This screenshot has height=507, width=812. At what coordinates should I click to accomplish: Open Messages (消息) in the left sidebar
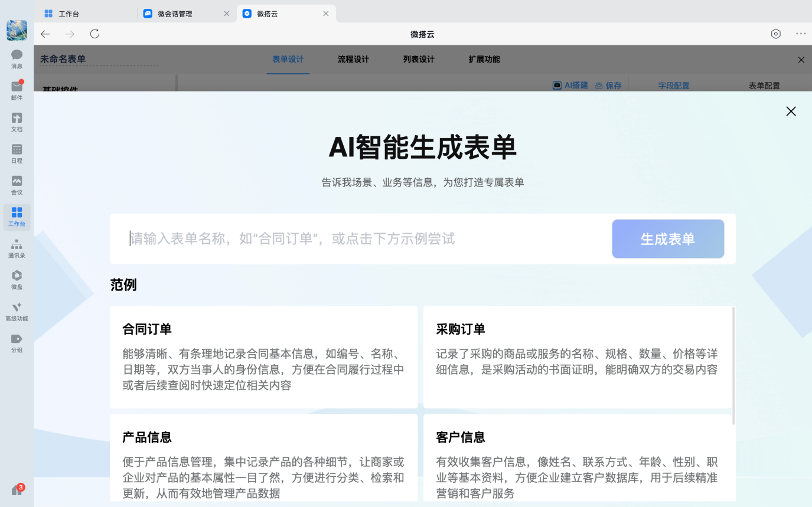point(17,57)
